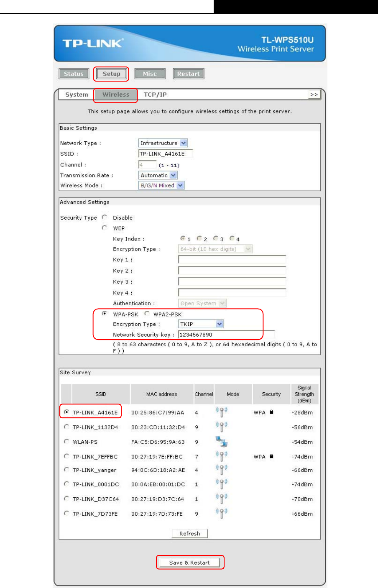The image size is (378, 588).
Task: Choose Key Index 2 radio button
Action: [x=199, y=238]
